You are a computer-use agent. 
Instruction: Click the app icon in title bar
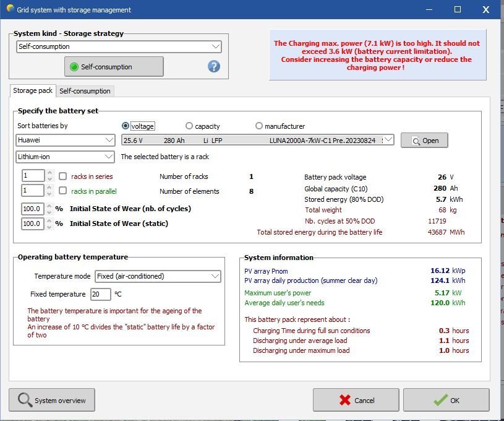[x=8, y=10]
